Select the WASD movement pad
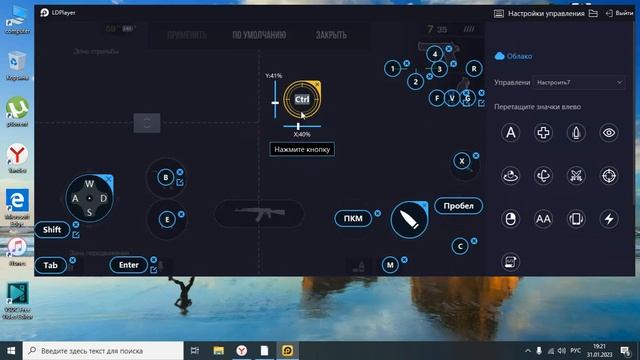 click(89, 198)
